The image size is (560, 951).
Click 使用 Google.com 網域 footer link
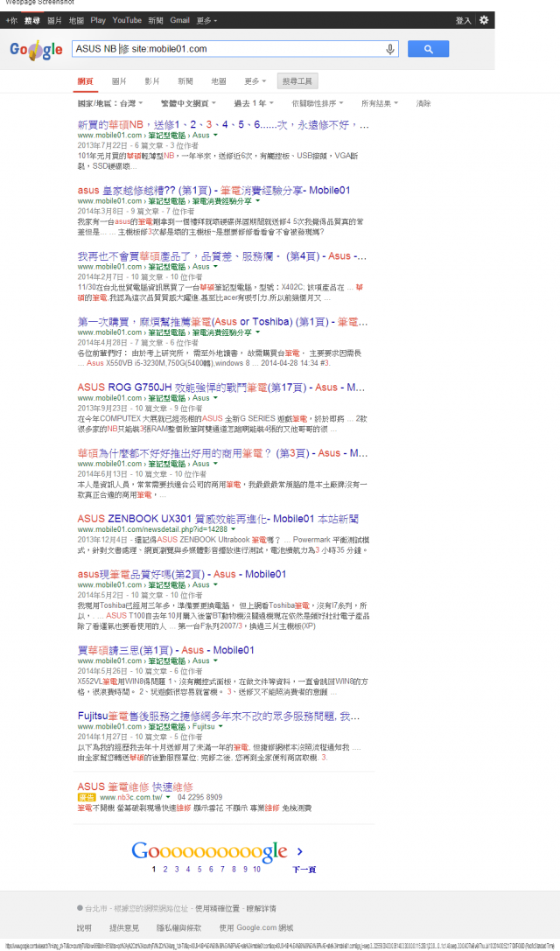[256, 928]
